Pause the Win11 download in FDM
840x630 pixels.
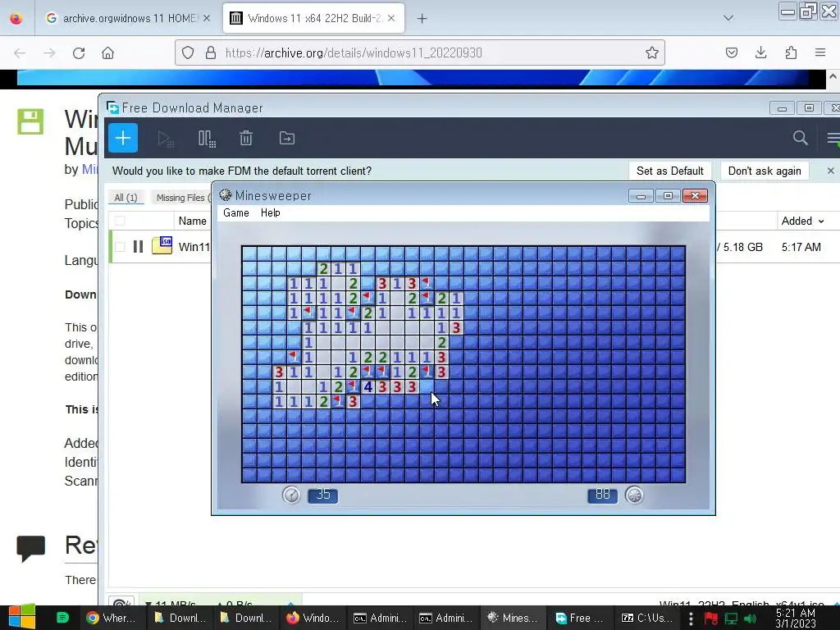(138, 246)
